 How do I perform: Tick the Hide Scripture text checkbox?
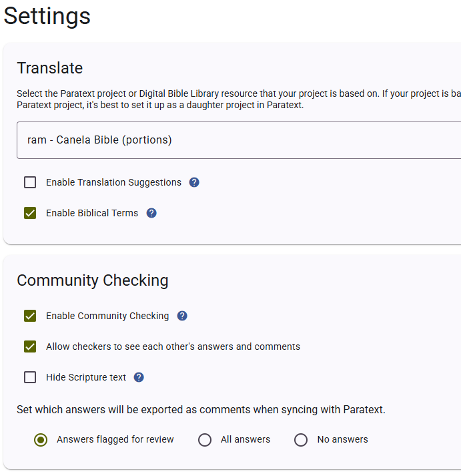tap(30, 377)
